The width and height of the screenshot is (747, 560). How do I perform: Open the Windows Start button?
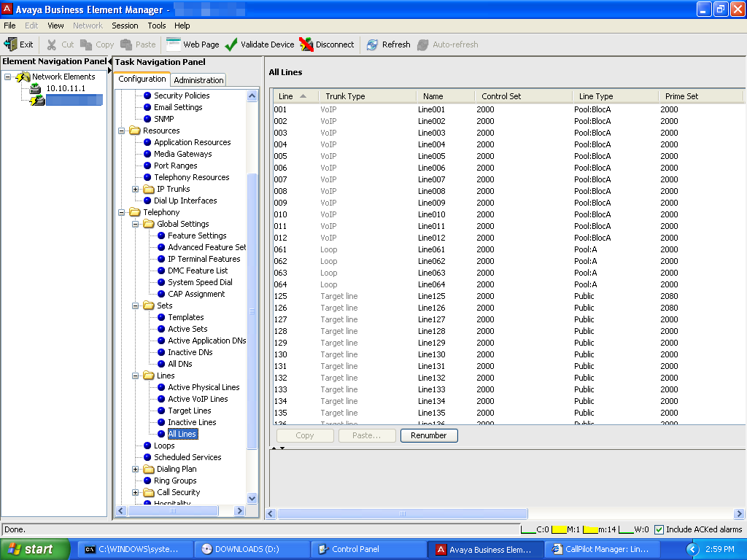point(35,549)
